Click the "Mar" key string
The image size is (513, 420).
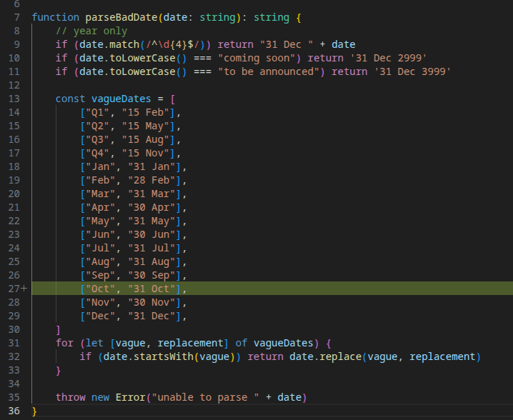click(x=100, y=194)
